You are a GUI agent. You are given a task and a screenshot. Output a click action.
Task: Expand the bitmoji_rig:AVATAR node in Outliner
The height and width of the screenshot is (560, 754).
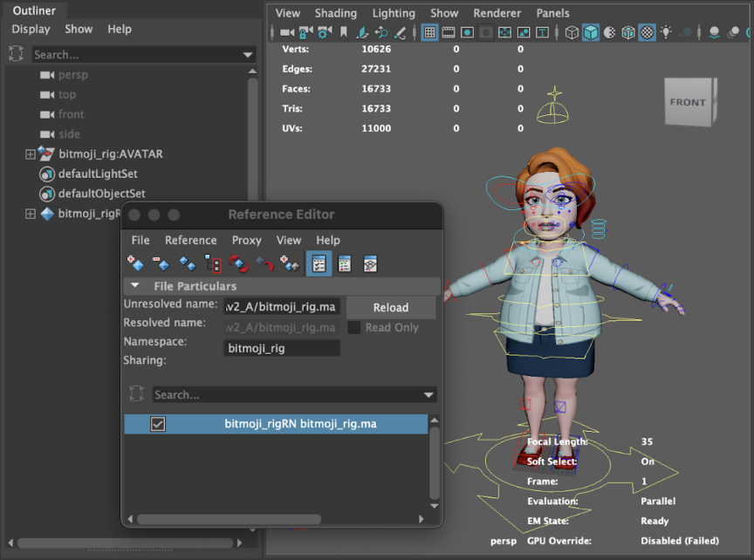31,154
